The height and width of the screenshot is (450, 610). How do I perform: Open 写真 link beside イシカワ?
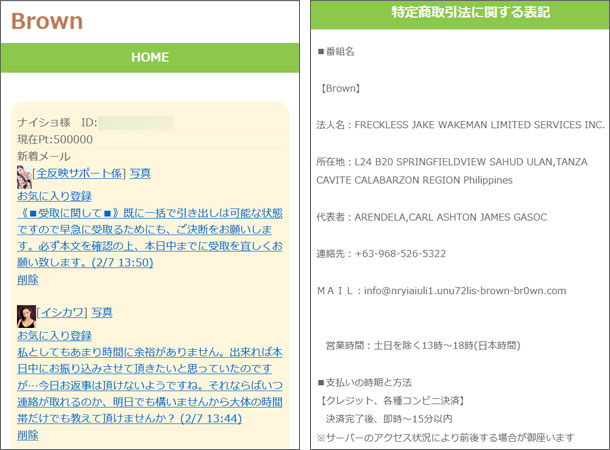[x=103, y=313]
